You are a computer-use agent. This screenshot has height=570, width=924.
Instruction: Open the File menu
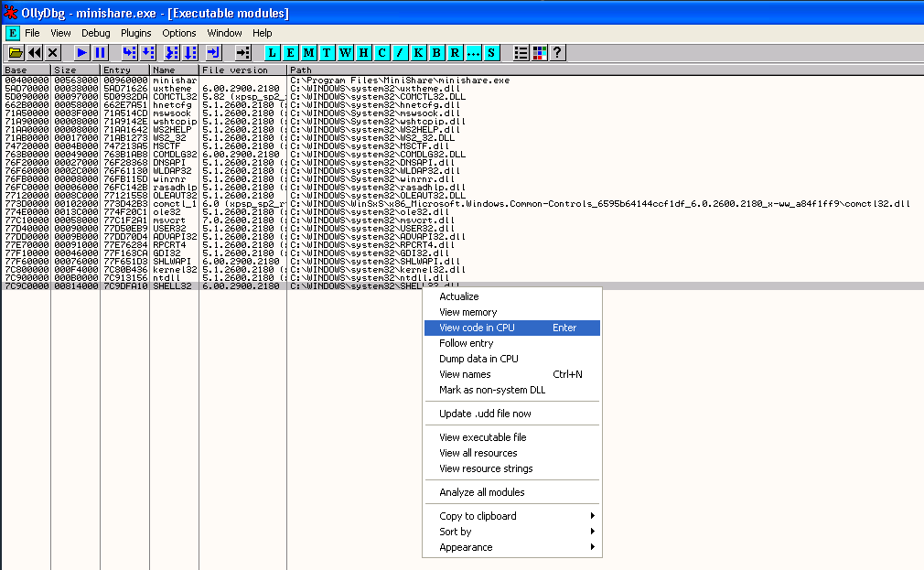tap(32, 33)
